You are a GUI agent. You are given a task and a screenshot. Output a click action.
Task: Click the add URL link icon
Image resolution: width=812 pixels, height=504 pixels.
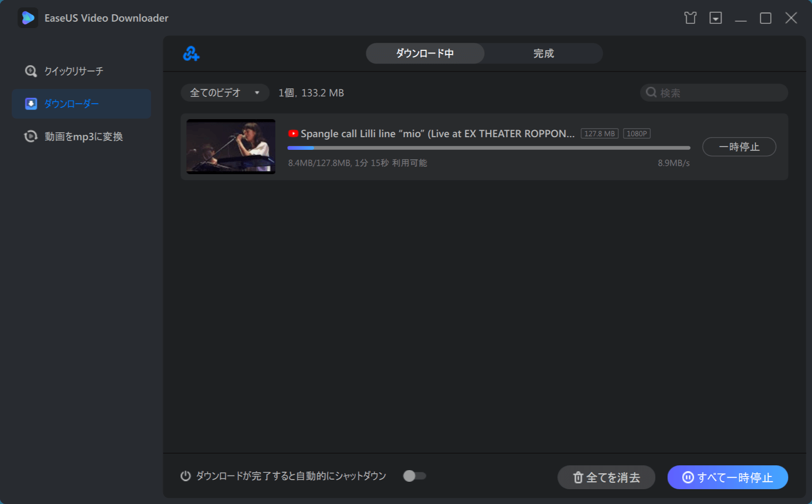click(x=191, y=53)
